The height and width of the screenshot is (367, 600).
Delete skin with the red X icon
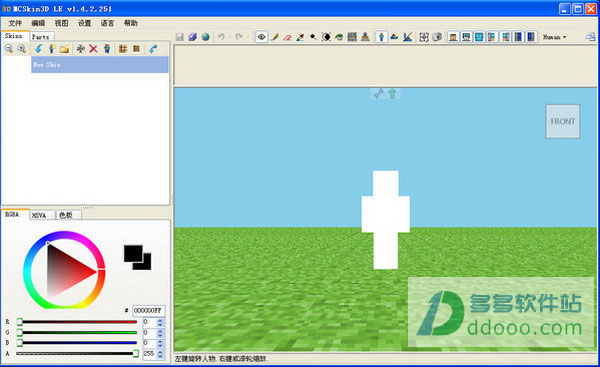[x=93, y=49]
